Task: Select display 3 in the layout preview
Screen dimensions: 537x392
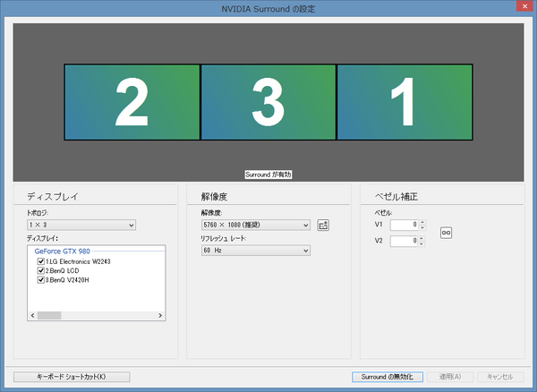Action: [268, 103]
